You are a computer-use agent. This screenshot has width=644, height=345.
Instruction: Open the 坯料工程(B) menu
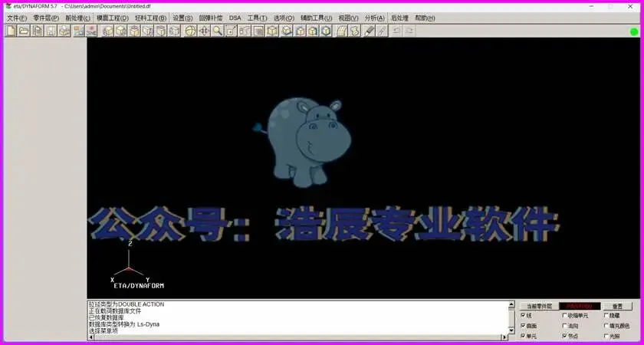(x=151, y=18)
